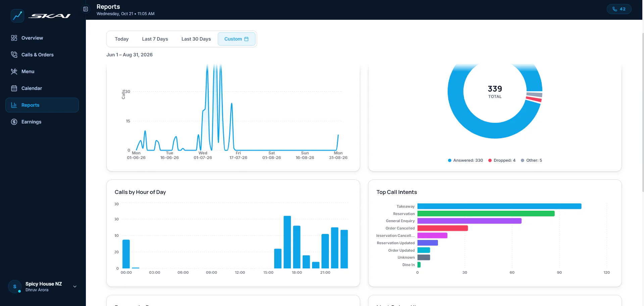Click the purple General Enquiry bar
644x306 pixels.
click(469, 221)
